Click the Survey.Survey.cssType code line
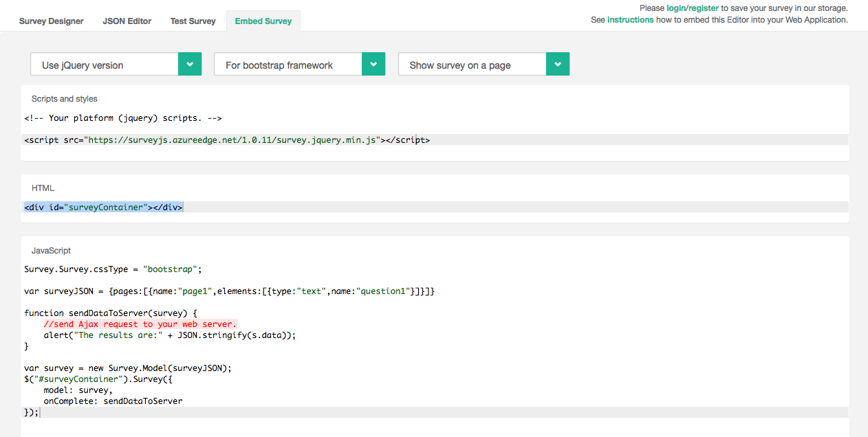 [x=113, y=269]
